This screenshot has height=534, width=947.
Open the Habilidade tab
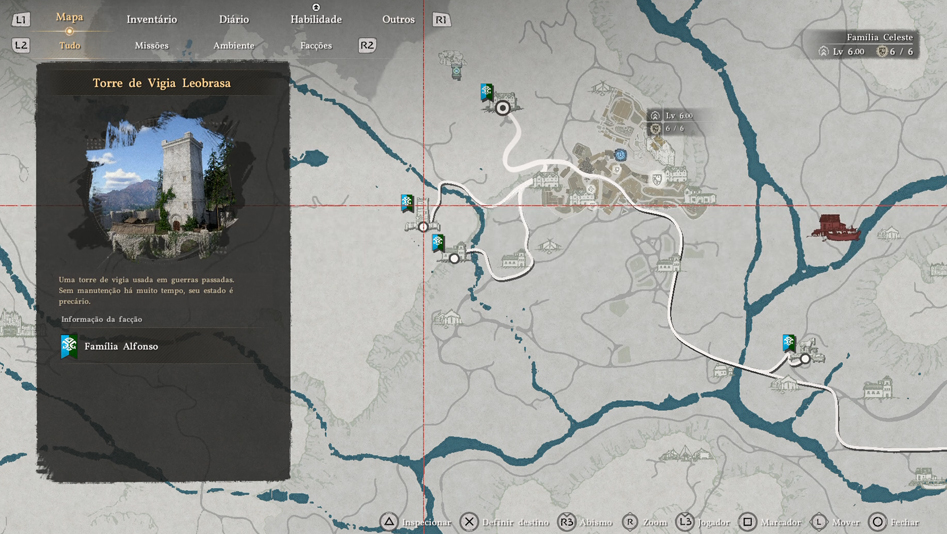(316, 19)
